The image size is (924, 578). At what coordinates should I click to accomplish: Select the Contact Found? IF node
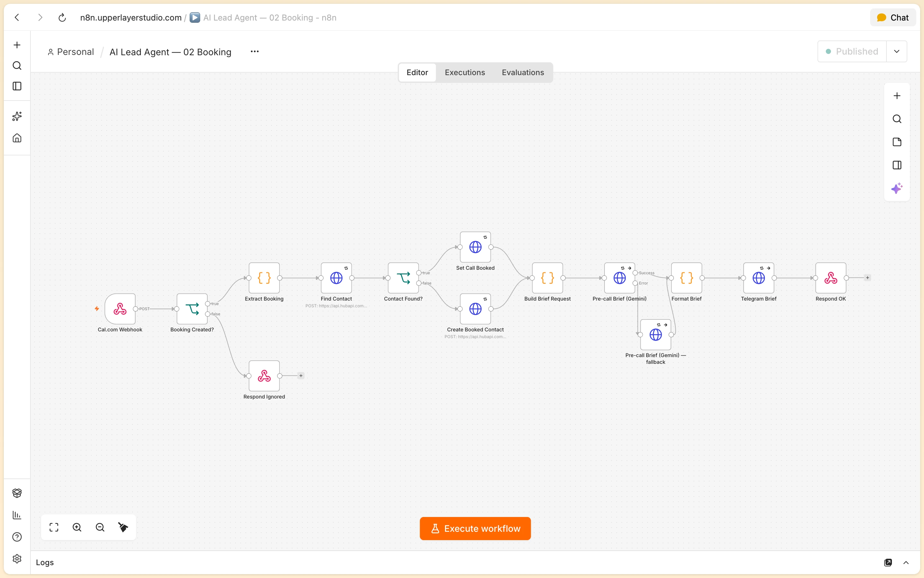pyautogui.click(x=403, y=278)
